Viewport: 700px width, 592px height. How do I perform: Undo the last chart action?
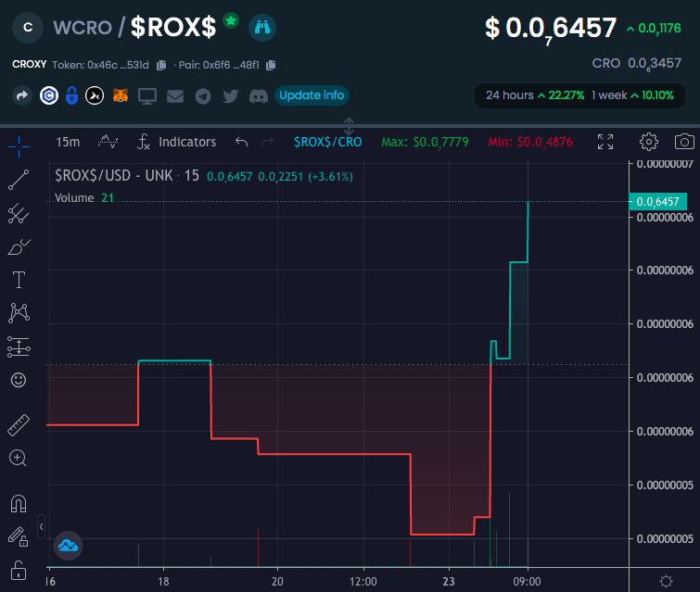point(241,142)
